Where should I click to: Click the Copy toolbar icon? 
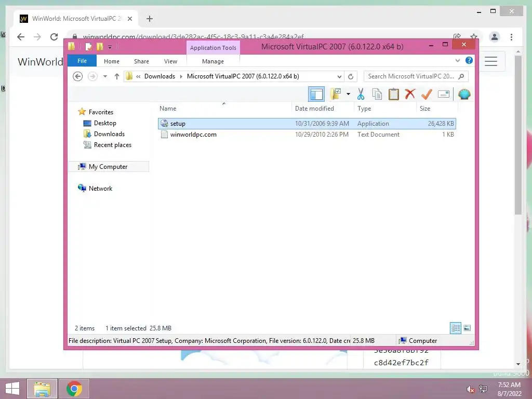[x=377, y=94]
